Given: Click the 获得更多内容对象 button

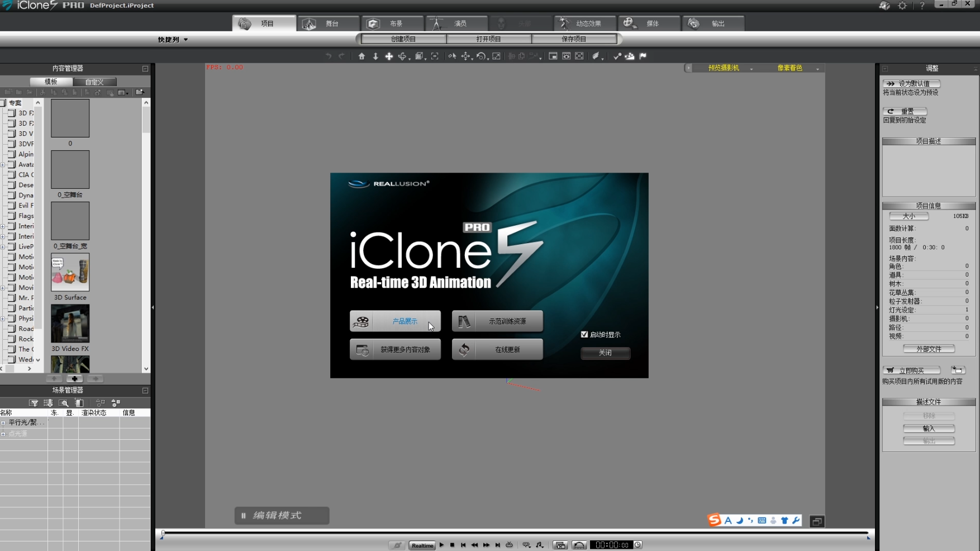Looking at the screenshot, I should (395, 350).
